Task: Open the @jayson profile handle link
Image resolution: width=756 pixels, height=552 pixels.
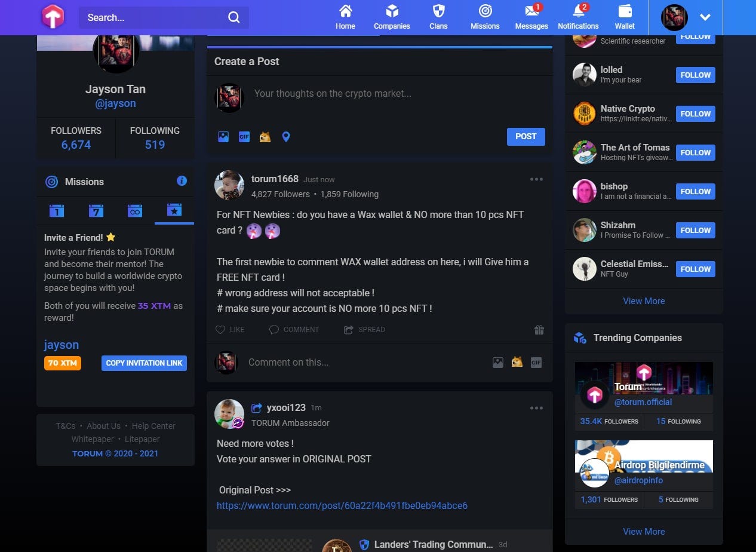Action: pos(115,103)
